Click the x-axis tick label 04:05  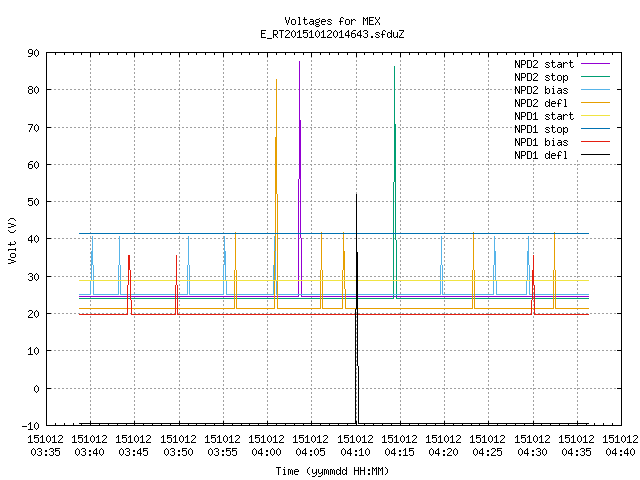(311, 452)
